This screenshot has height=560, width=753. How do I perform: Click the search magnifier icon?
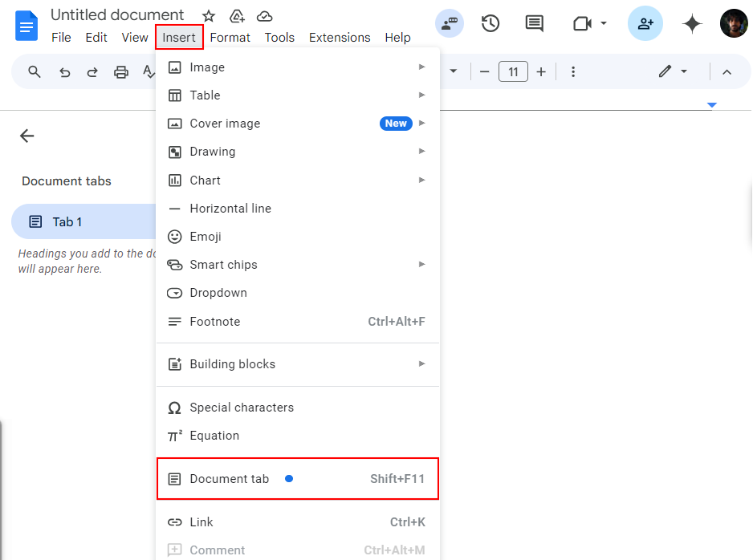(35, 72)
